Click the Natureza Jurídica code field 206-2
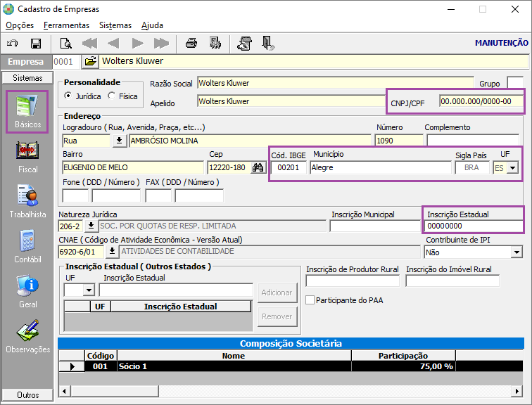The image size is (532, 405). pyautogui.click(x=71, y=226)
